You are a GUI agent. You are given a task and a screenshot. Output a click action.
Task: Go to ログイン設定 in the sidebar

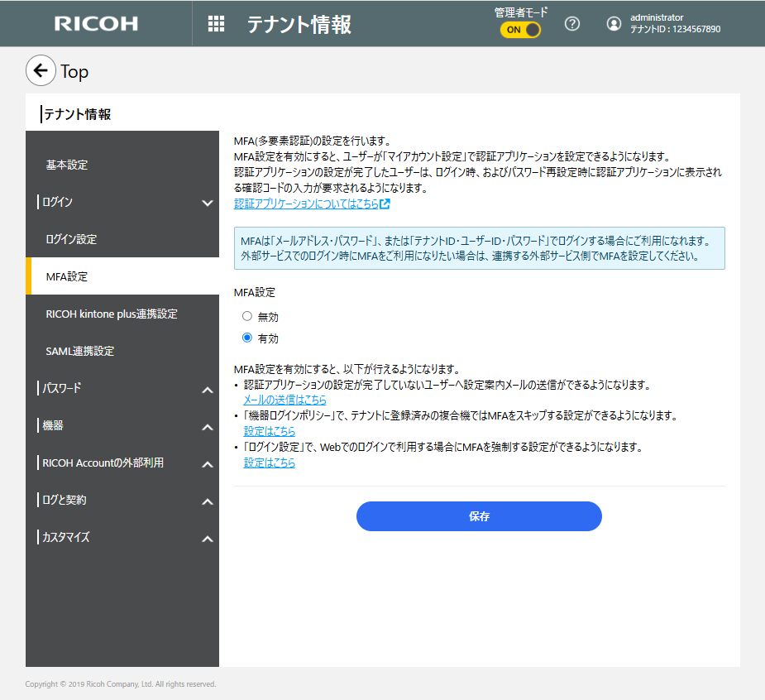tap(72, 239)
